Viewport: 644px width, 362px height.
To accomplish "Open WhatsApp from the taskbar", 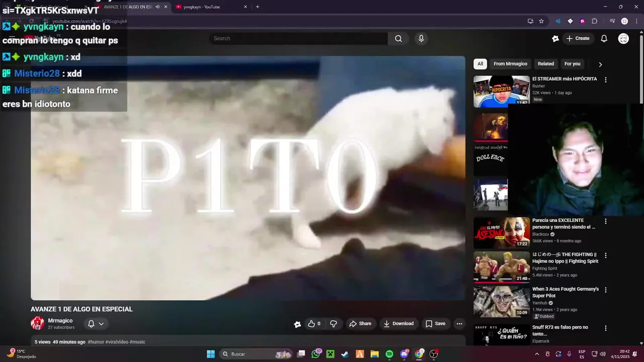I will 316,354.
